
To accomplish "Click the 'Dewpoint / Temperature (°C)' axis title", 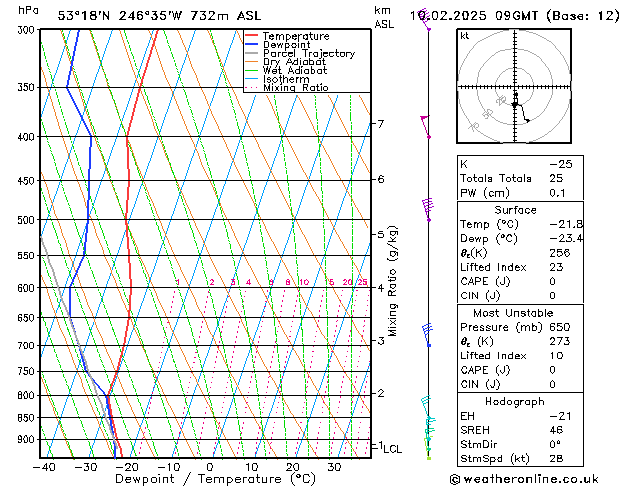I will 215,479.
